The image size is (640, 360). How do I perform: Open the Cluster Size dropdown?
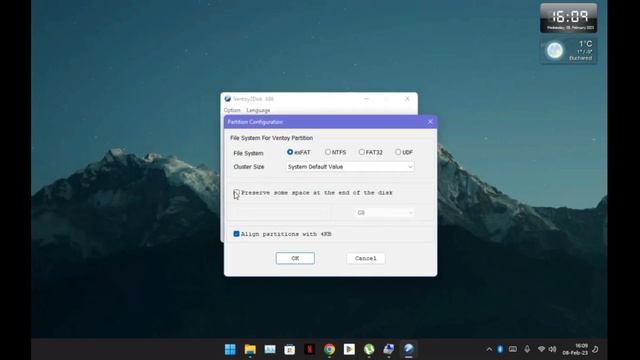point(350,167)
